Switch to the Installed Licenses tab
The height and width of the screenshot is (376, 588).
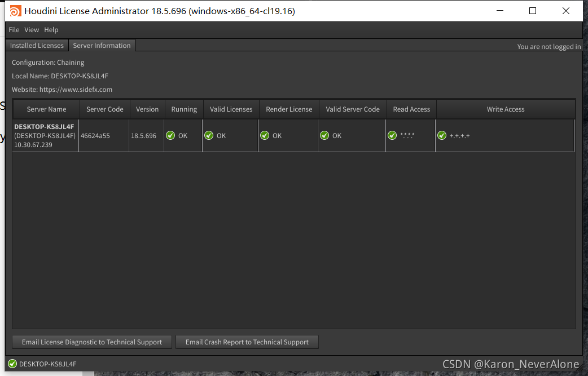pos(37,45)
